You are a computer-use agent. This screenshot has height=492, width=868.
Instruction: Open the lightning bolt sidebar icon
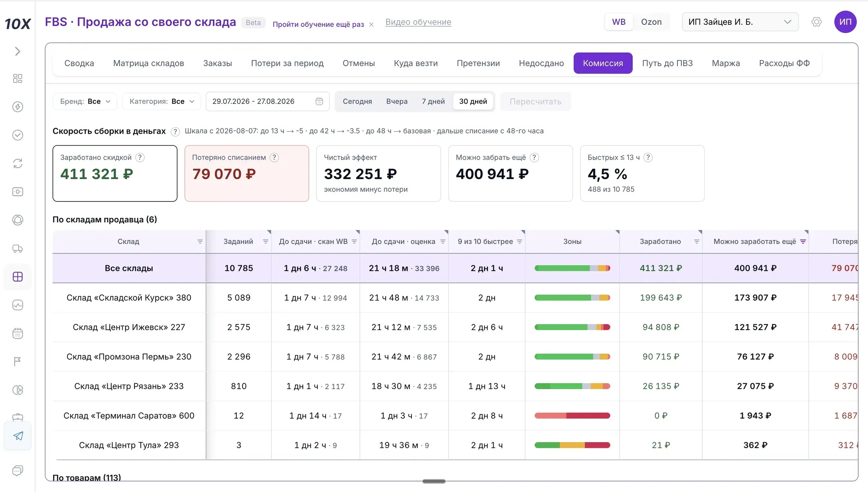click(x=17, y=107)
